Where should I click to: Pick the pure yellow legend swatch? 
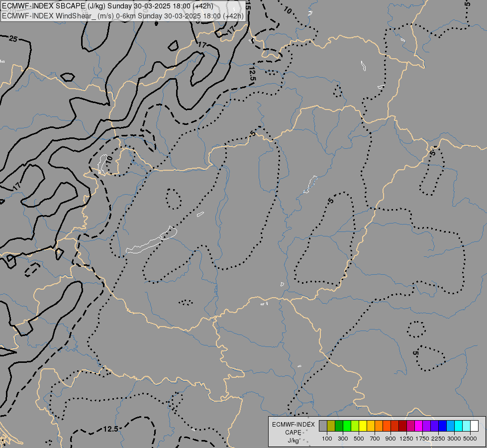click(363, 426)
